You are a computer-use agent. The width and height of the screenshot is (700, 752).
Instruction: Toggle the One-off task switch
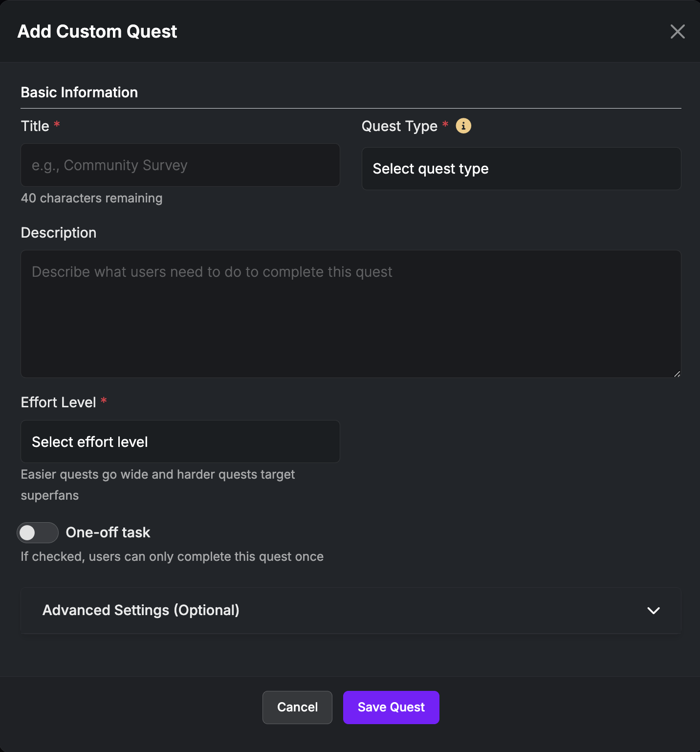(x=38, y=532)
